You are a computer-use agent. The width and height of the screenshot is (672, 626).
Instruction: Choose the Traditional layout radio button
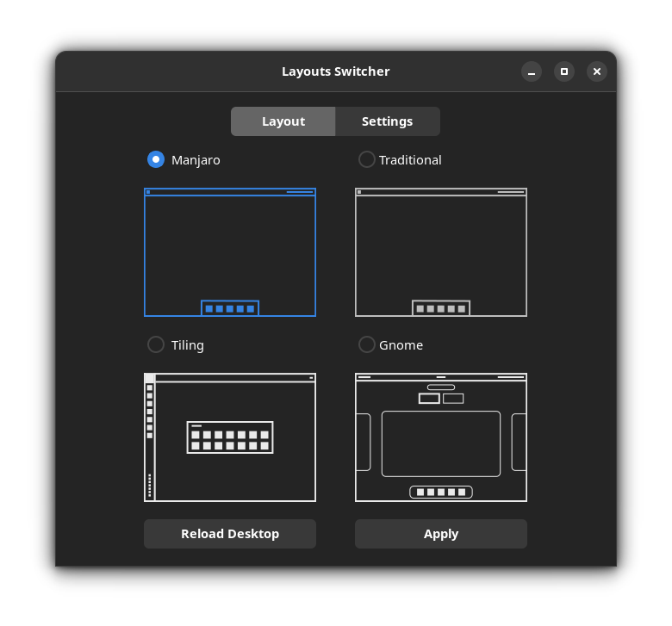367,159
